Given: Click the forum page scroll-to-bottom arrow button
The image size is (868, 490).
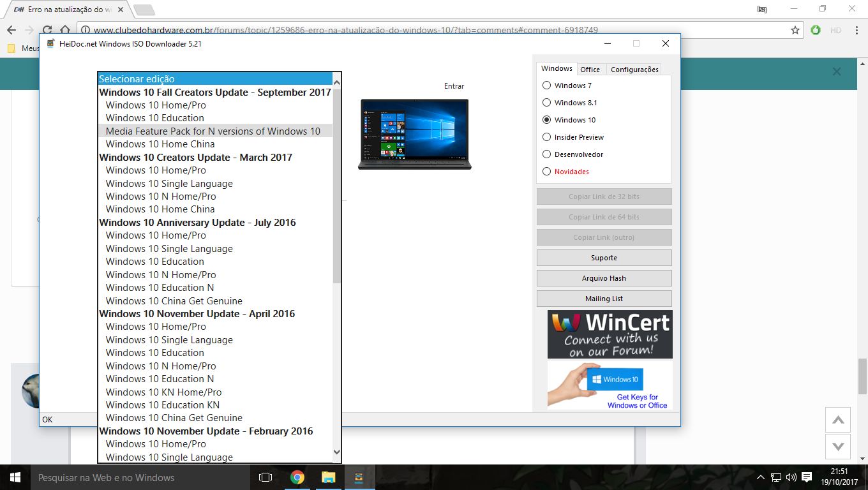Looking at the screenshot, I should (x=839, y=446).
